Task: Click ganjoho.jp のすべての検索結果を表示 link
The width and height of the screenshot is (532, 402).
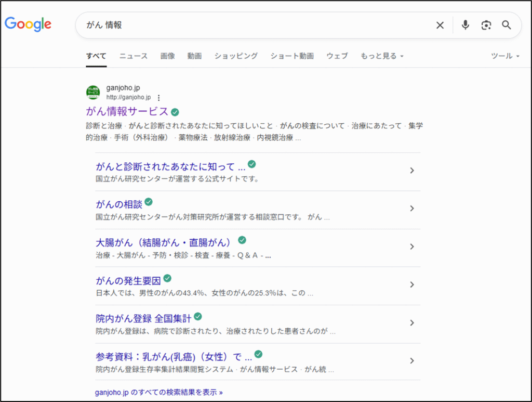Action: pos(158,392)
